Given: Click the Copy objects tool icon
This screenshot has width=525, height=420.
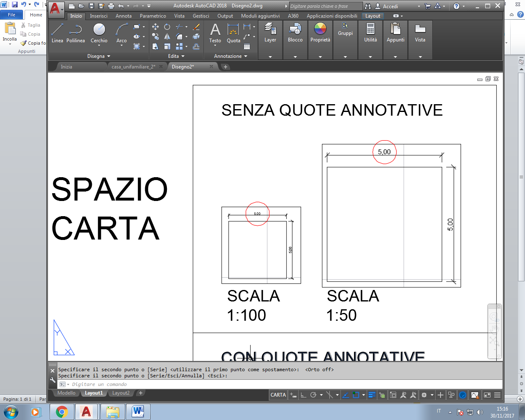Looking at the screenshot, I should pos(155,37).
